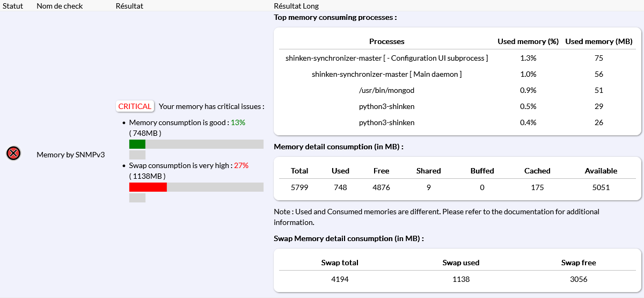644x298 pixels.
Task: Select the Statut column header
Action: (13, 6)
